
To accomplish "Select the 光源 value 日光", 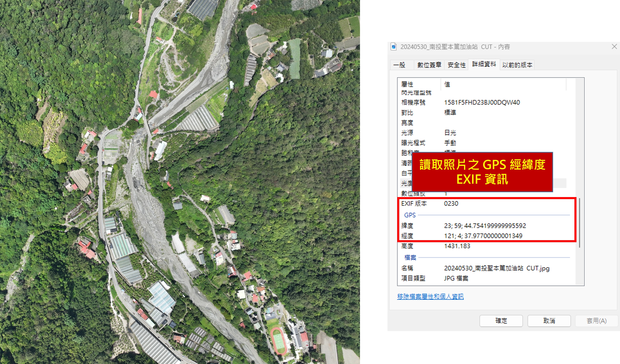I will pos(450,133).
